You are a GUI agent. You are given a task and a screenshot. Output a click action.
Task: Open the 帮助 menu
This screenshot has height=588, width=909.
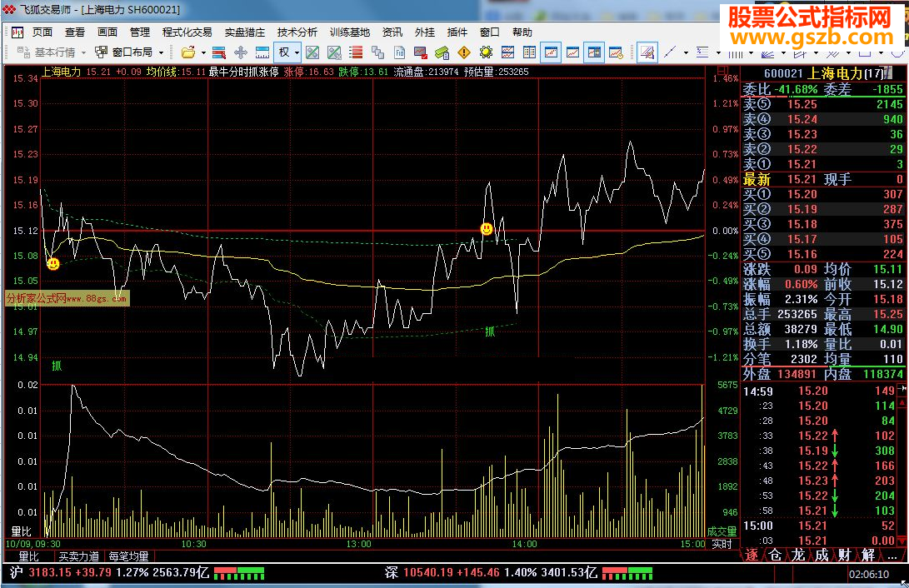(522, 32)
